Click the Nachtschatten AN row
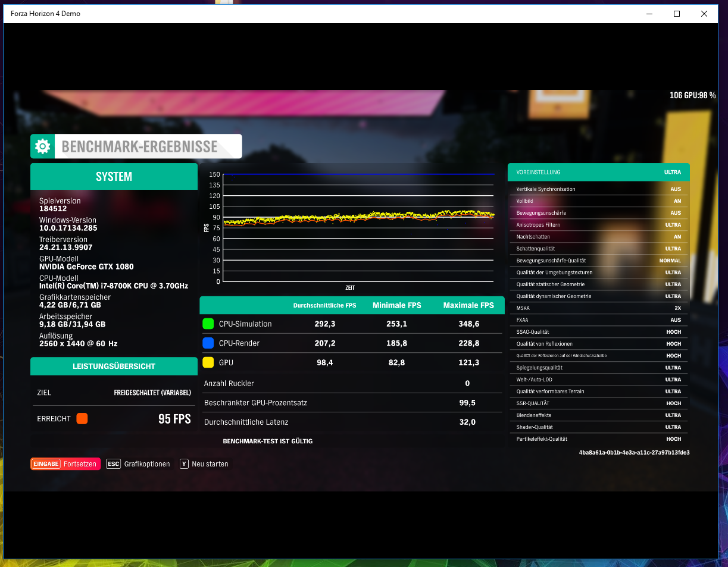Image resolution: width=728 pixels, height=567 pixels. coord(598,237)
